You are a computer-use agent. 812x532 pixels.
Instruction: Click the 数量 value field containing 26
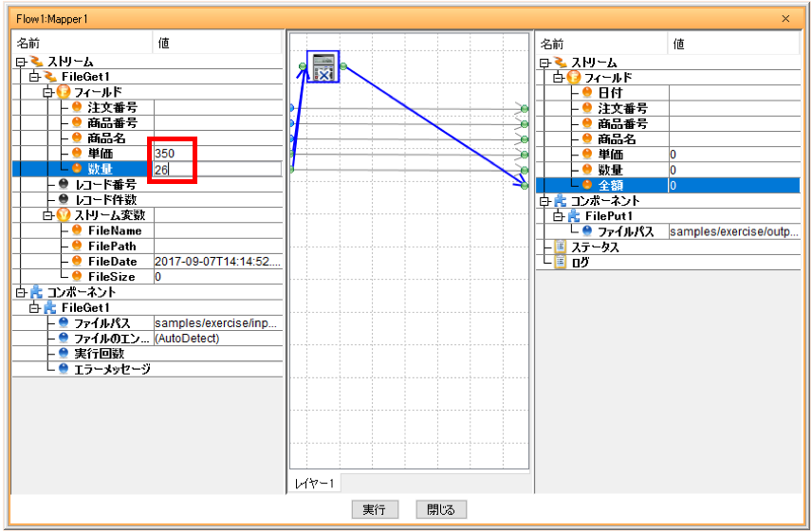(217, 169)
